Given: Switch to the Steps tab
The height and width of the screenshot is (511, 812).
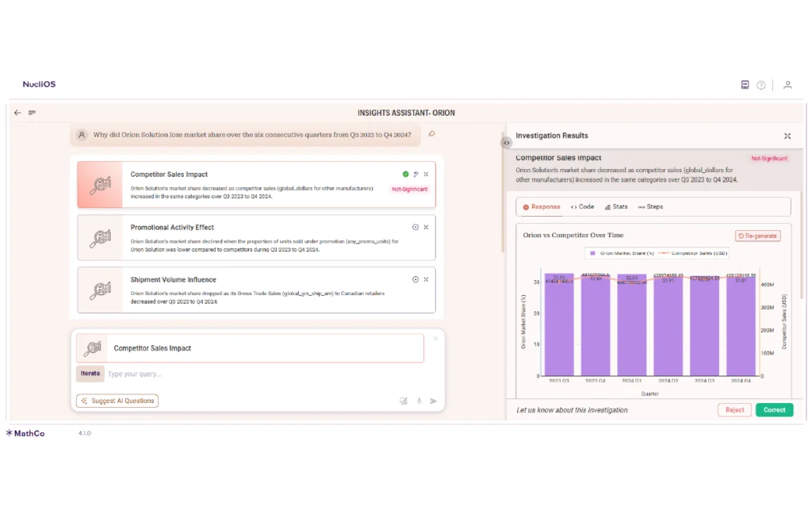Looking at the screenshot, I should (650, 207).
